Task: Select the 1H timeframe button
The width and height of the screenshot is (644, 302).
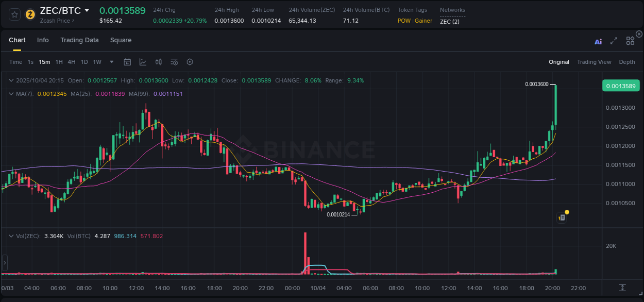Action: point(59,62)
